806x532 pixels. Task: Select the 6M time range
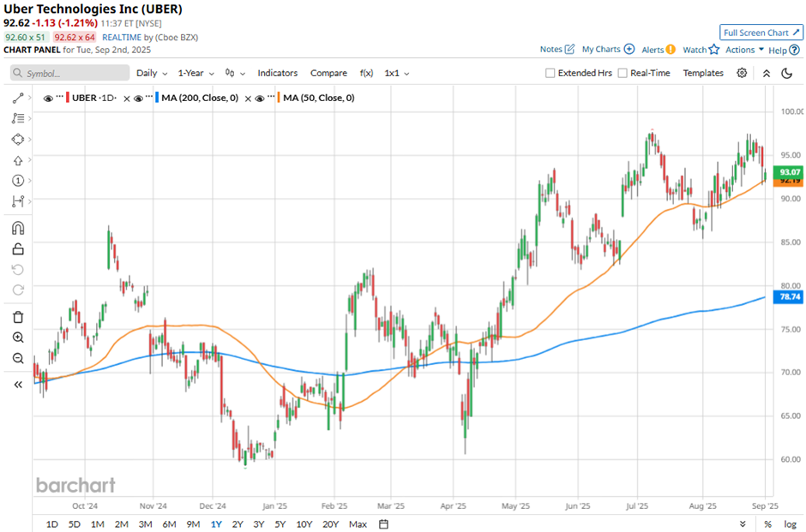169,523
